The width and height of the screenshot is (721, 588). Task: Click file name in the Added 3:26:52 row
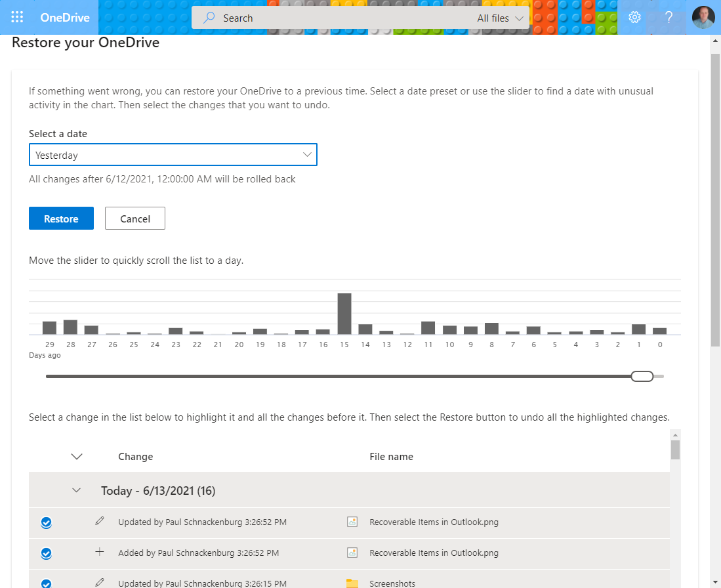[x=434, y=553]
